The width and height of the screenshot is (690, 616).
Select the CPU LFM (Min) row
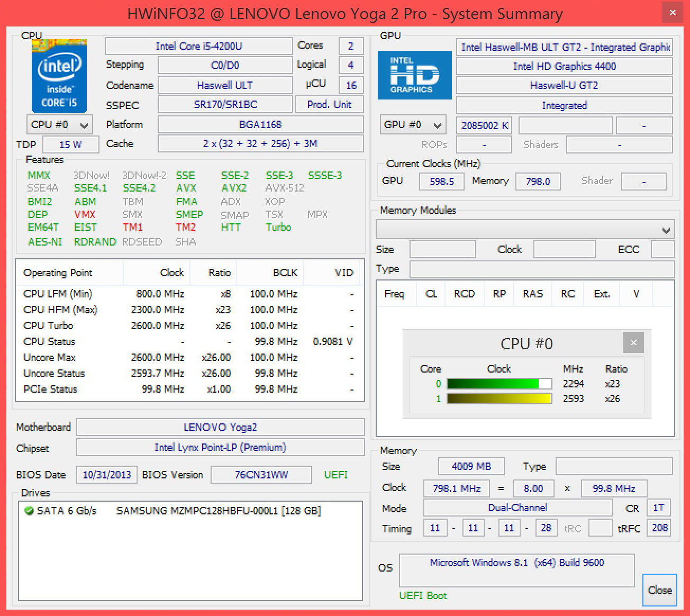[189, 294]
